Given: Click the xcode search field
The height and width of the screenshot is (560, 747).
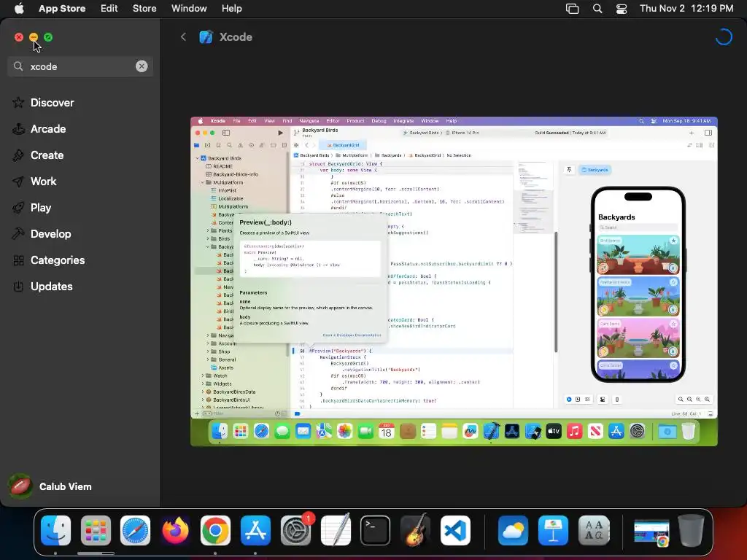Looking at the screenshot, I should tap(80, 66).
